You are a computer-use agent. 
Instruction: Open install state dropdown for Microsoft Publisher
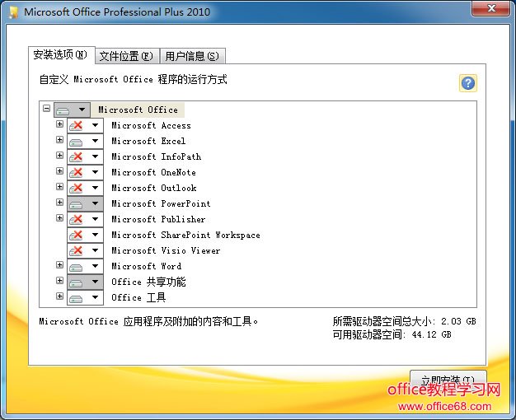click(x=85, y=219)
